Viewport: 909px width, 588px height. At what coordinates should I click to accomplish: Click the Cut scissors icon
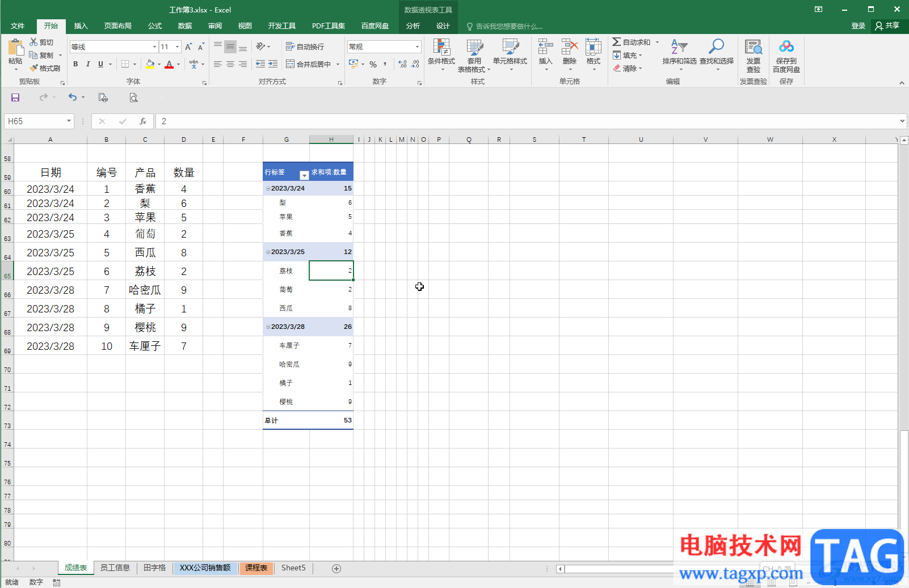click(34, 42)
